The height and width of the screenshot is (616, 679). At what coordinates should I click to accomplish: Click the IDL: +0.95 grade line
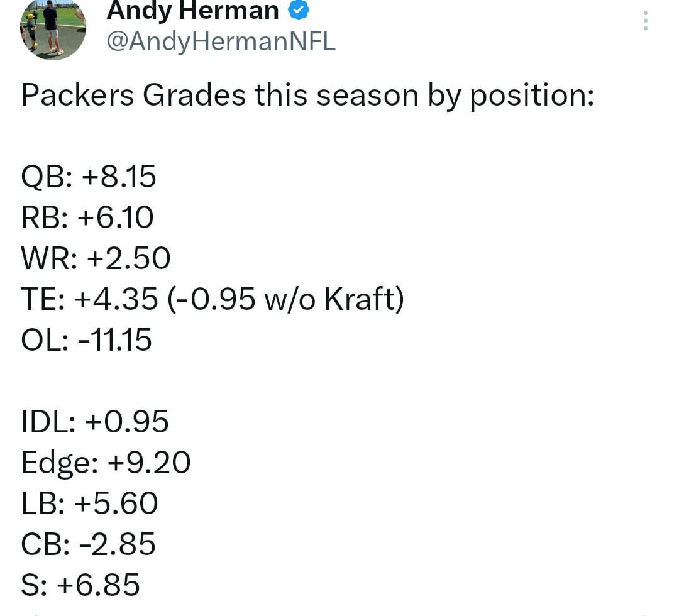(96, 421)
